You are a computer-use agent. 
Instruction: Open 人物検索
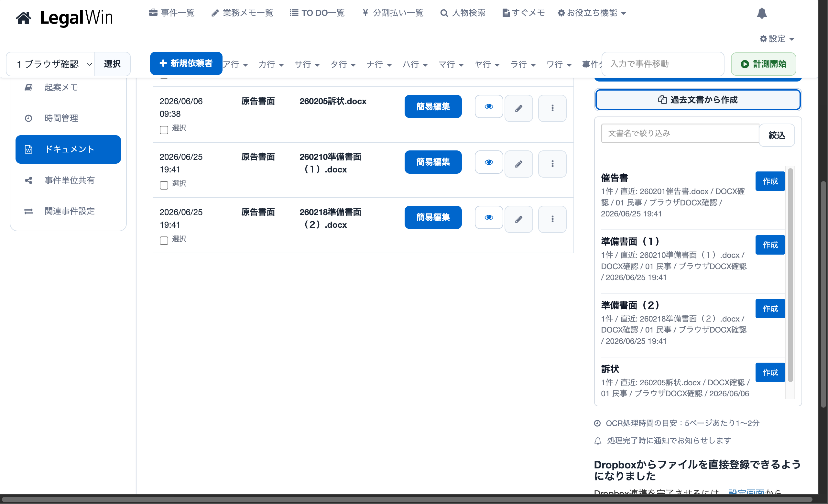tap(463, 13)
